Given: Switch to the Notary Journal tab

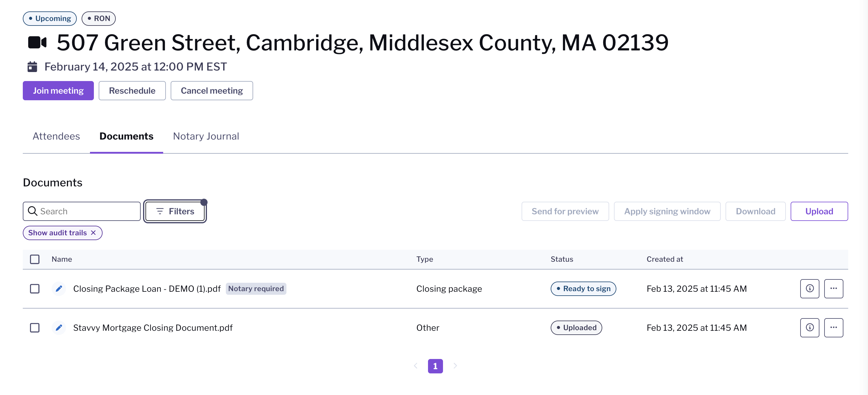Looking at the screenshot, I should (x=206, y=136).
